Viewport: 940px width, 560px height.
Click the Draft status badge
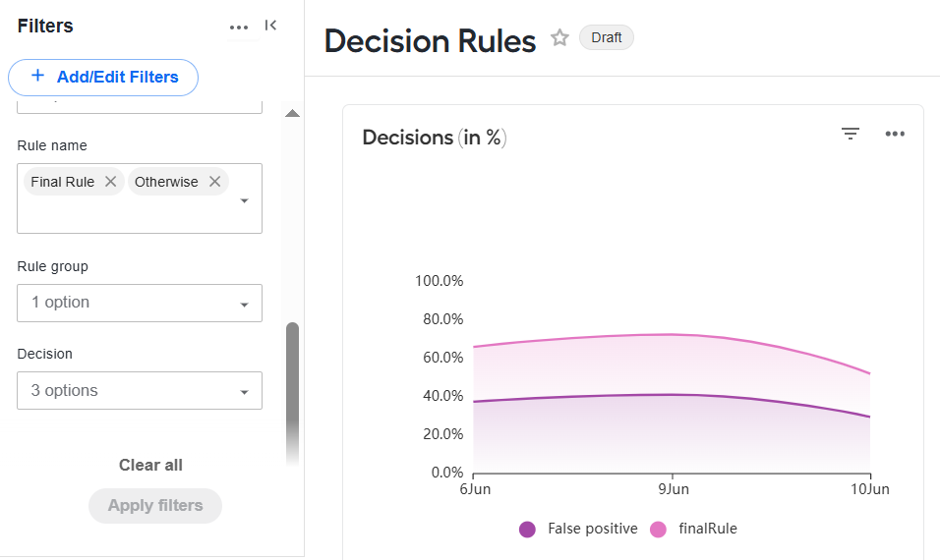606,37
